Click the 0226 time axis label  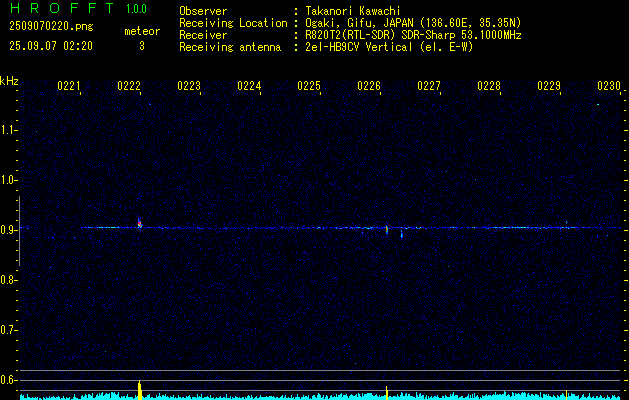369,86
